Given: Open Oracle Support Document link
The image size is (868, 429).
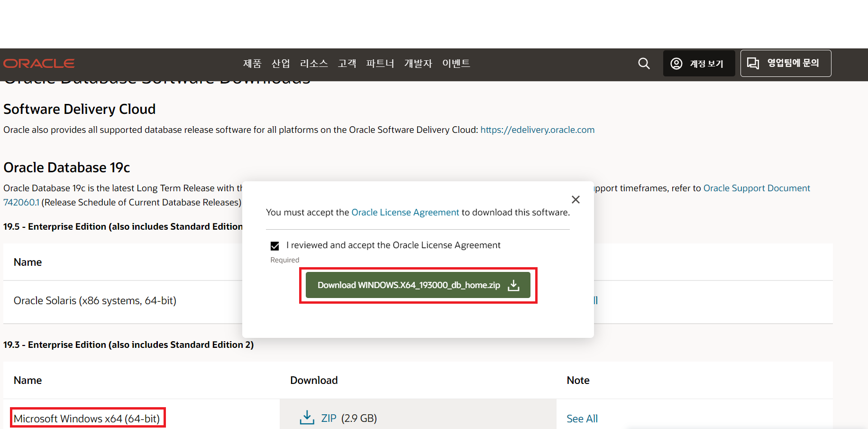Looking at the screenshot, I should (757, 188).
